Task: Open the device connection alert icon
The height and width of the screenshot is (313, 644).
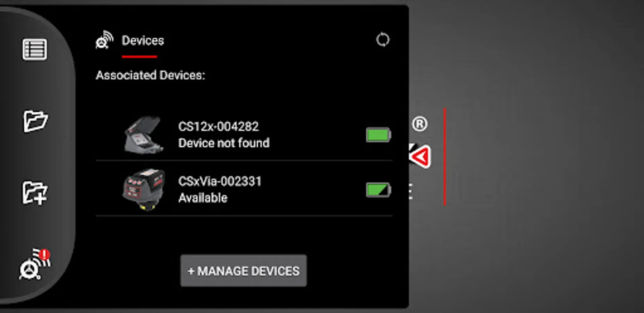Action: click(35, 264)
